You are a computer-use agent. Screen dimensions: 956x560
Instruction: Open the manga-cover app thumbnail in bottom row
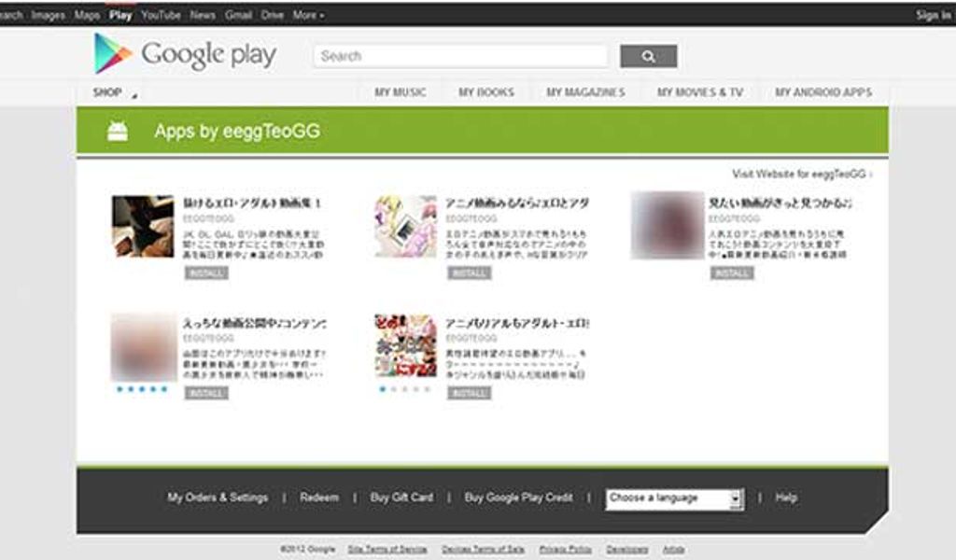[x=405, y=345]
